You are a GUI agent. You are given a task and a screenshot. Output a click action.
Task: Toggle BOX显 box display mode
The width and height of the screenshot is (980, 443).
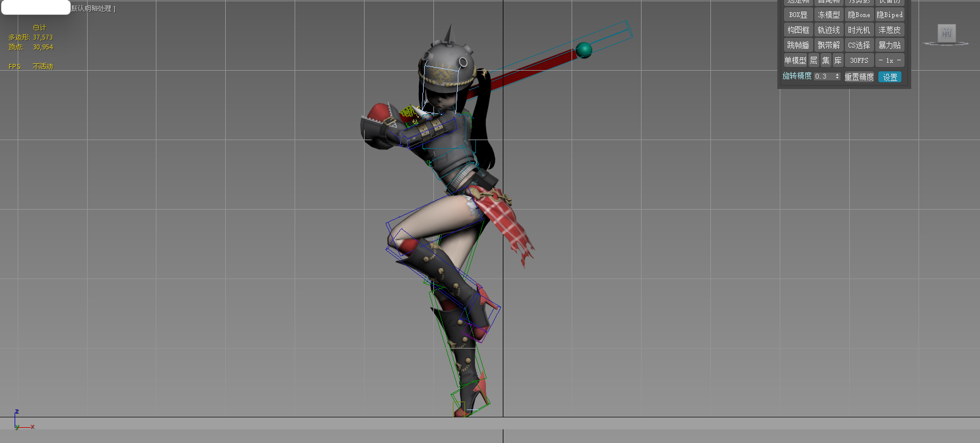point(798,15)
